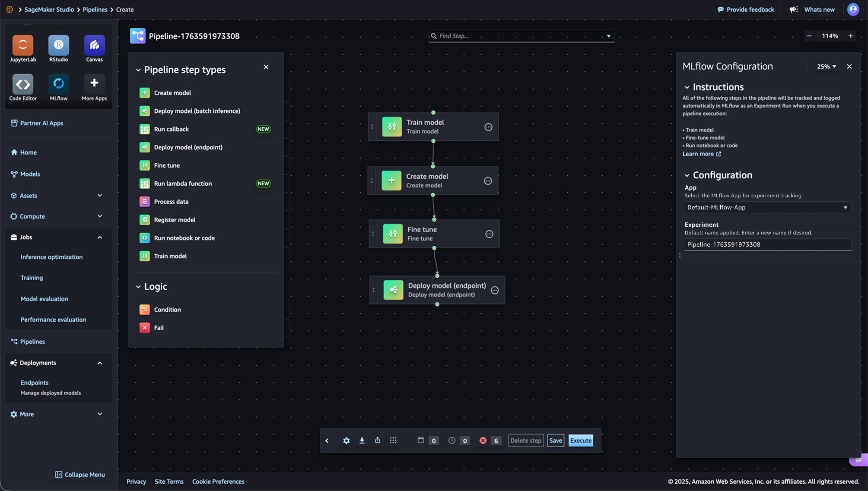Open the 25% panel size dropdown
The height and width of the screenshot is (491, 868).
tap(826, 67)
